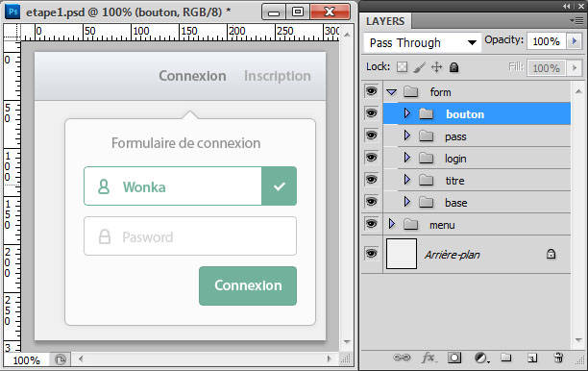The image size is (588, 371).
Task: Create a new layer group
Action: click(x=506, y=358)
